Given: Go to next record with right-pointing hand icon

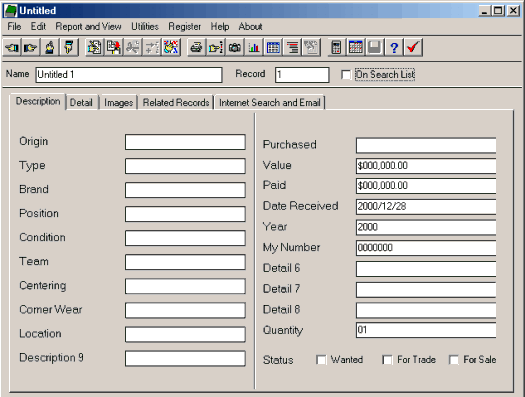Looking at the screenshot, I should (30, 48).
